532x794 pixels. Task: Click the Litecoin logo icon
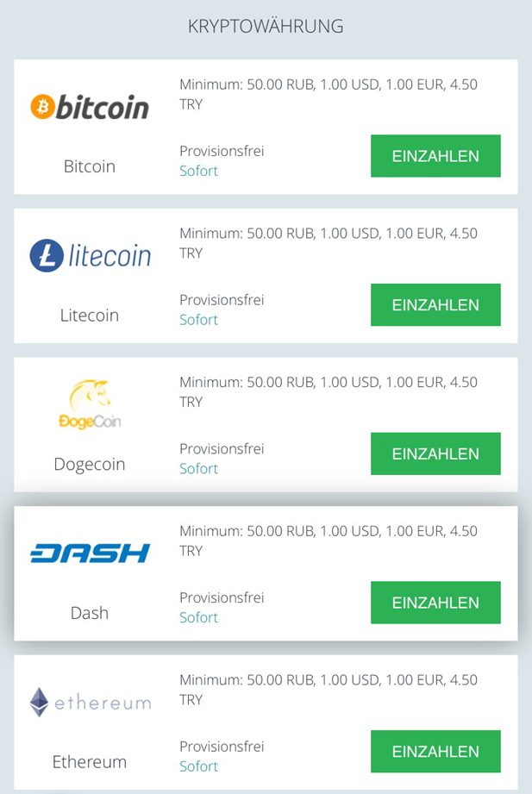[x=90, y=256]
